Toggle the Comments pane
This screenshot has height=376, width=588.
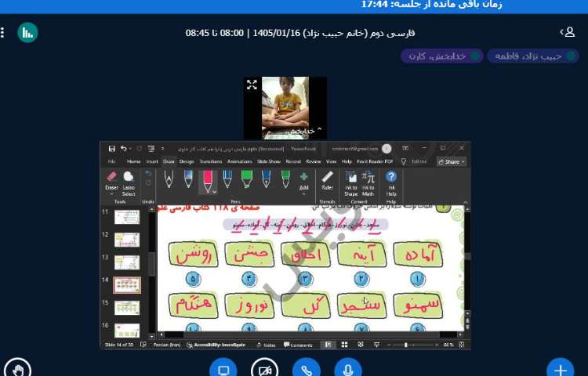point(298,345)
